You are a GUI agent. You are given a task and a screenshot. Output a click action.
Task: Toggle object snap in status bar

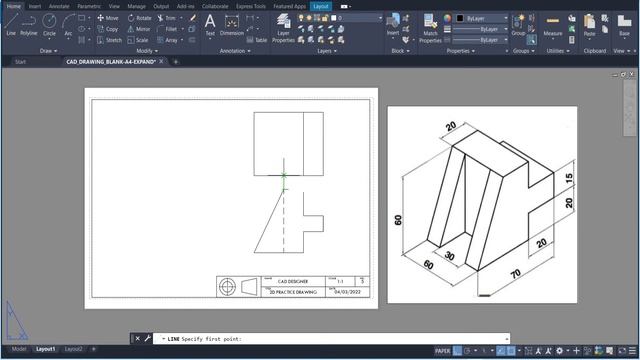point(511,351)
